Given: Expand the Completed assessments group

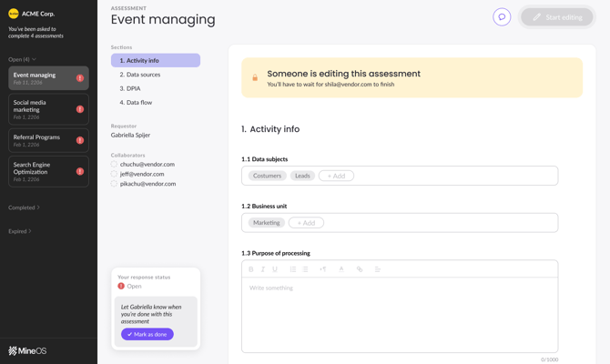Looking at the screenshot, I should [24, 207].
